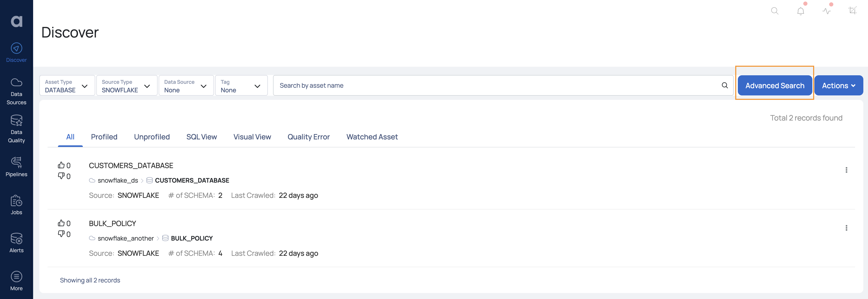The image size is (868, 299).
Task: Open the activity pulse icon
Action: pyautogui.click(x=827, y=11)
